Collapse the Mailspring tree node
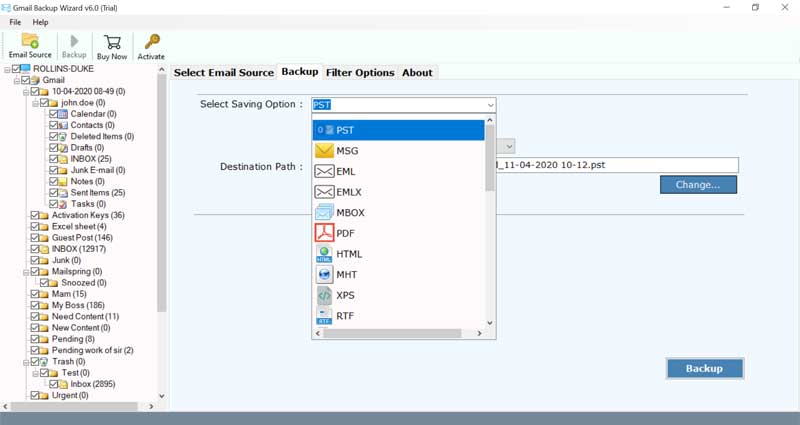Screen dimensions: 800x425 pos(26,272)
